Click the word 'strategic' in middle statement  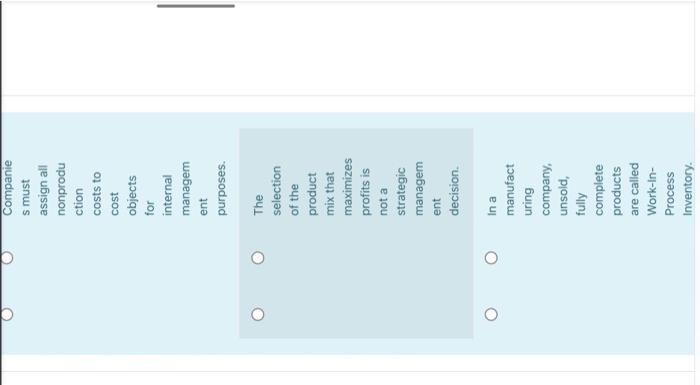click(x=401, y=191)
